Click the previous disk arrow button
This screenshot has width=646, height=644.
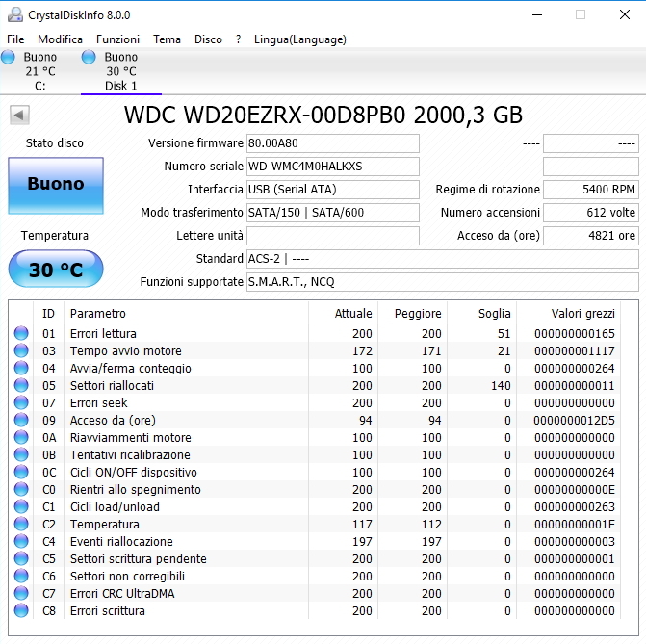pyautogui.click(x=19, y=115)
